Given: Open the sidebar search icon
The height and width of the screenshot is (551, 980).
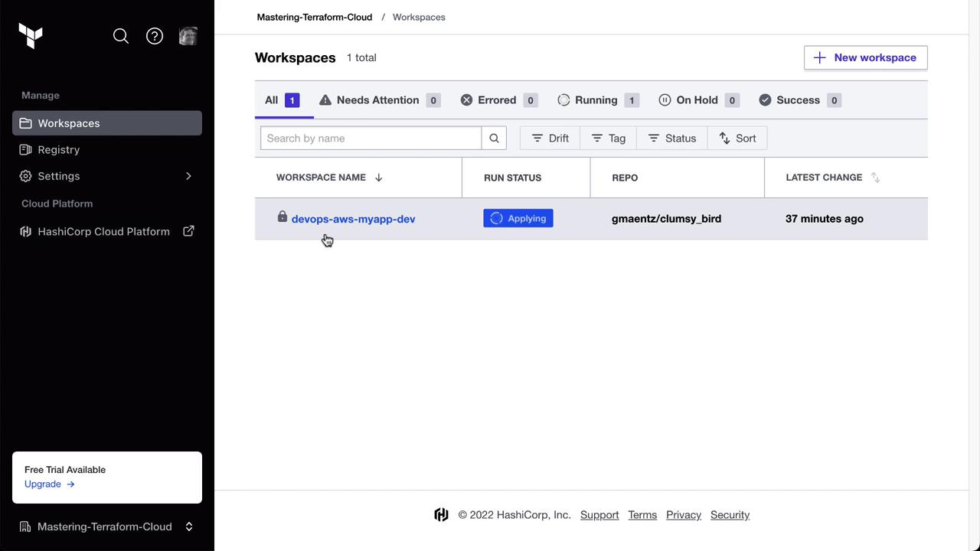Looking at the screenshot, I should [x=121, y=36].
